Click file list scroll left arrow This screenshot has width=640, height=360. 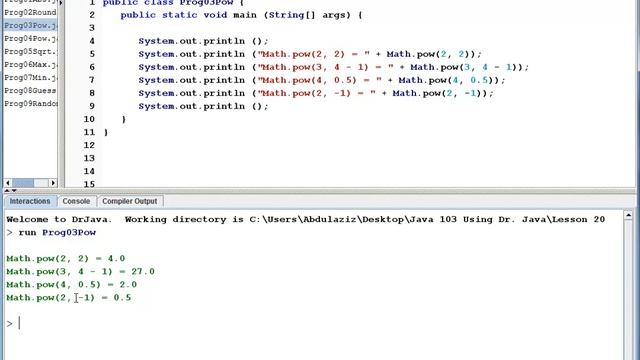(x=8, y=183)
